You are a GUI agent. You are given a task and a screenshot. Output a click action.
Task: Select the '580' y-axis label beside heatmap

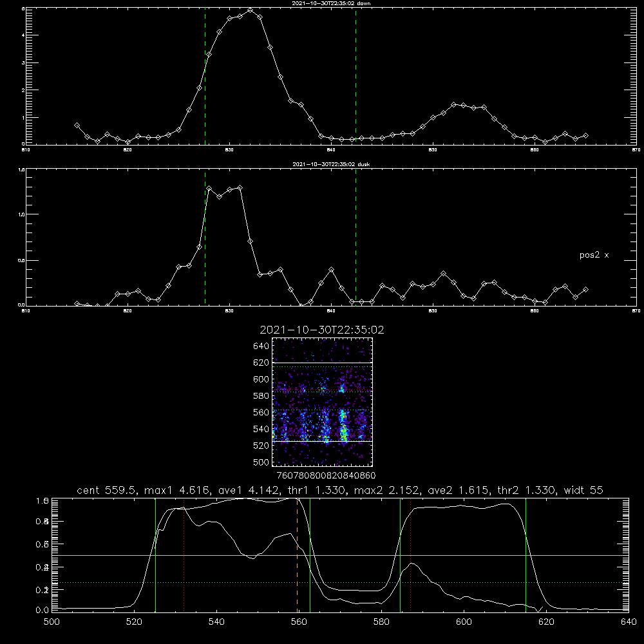(261, 396)
